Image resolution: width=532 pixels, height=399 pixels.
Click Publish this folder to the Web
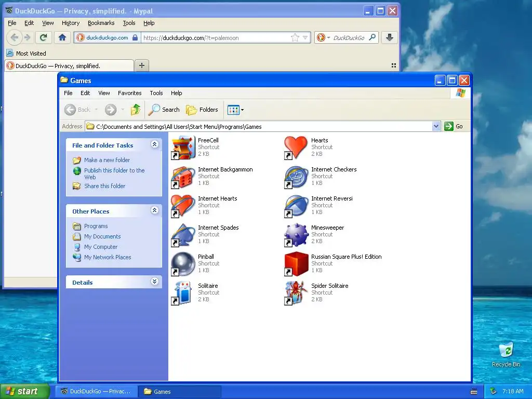click(114, 174)
